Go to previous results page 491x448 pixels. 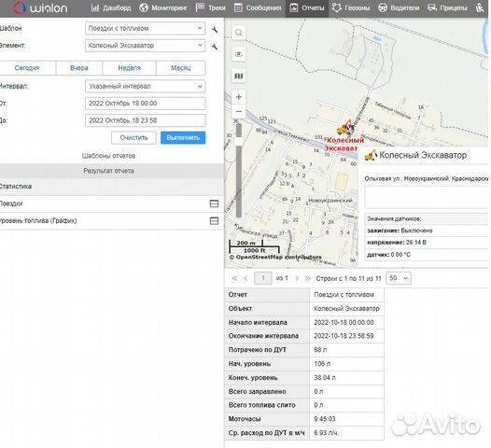click(x=245, y=278)
